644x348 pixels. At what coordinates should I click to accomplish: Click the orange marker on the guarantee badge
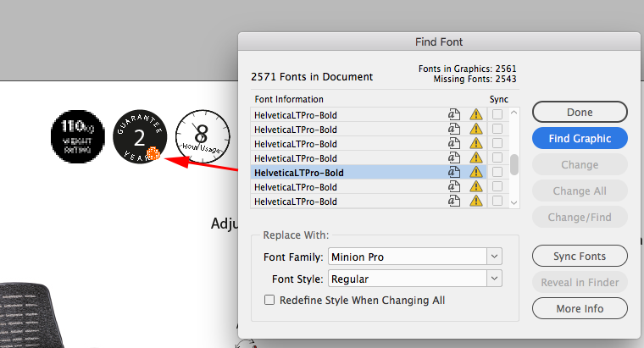(x=153, y=153)
